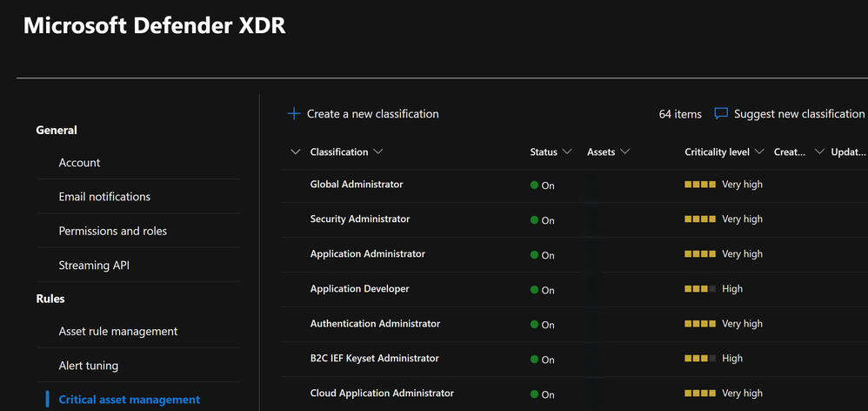This screenshot has width=868, height=411.
Task: Select Asset rule management
Action: [118, 331]
